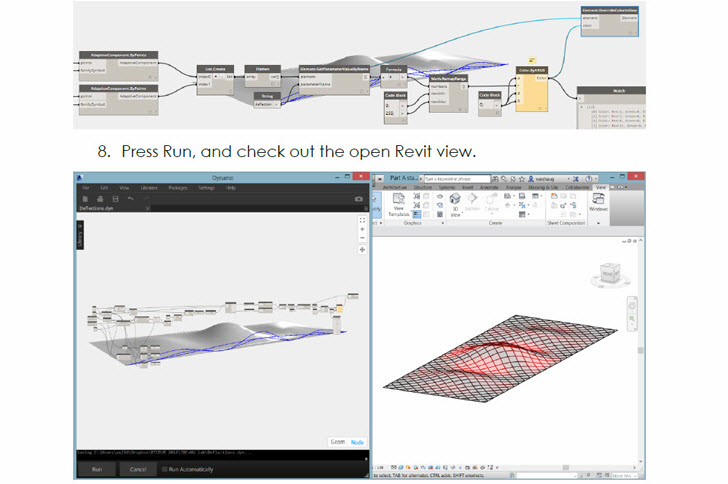This screenshot has height=484, width=728.
Task: Select the View ribbon tab in Revit
Action: (x=601, y=187)
